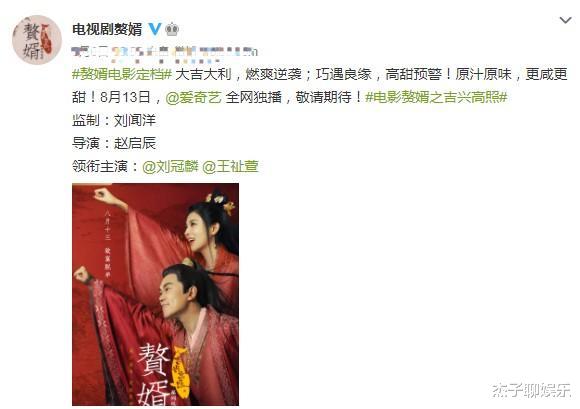Expand the post options chevron
580x409 pixels.
(566, 20)
